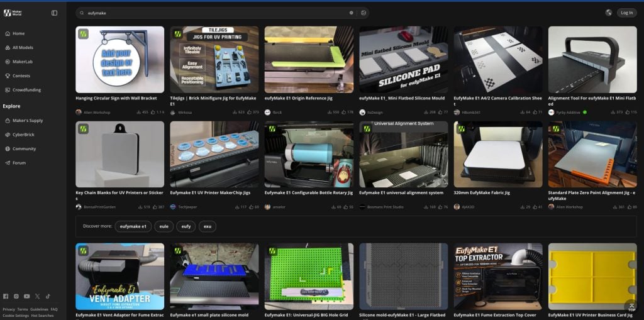
Task: Open the FAQ footer link
Action: click(x=54, y=309)
